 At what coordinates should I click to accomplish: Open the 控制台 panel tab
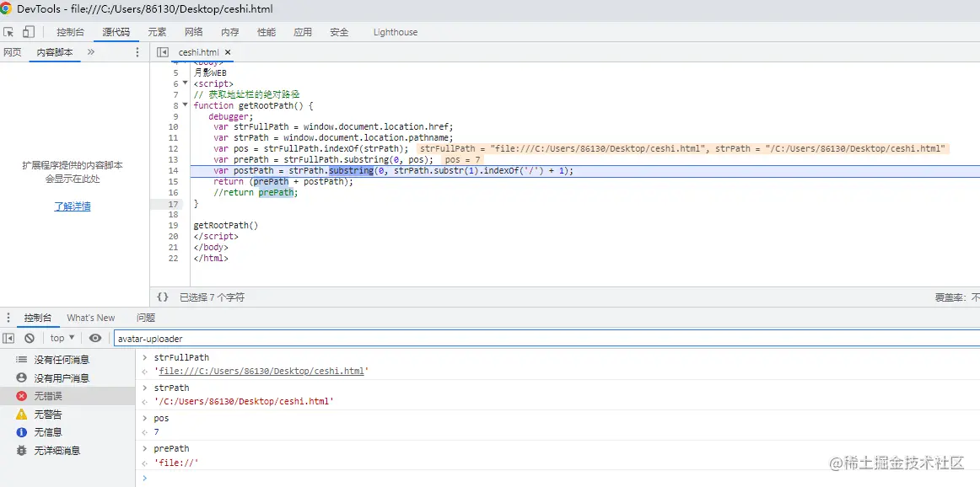pyautogui.click(x=70, y=33)
